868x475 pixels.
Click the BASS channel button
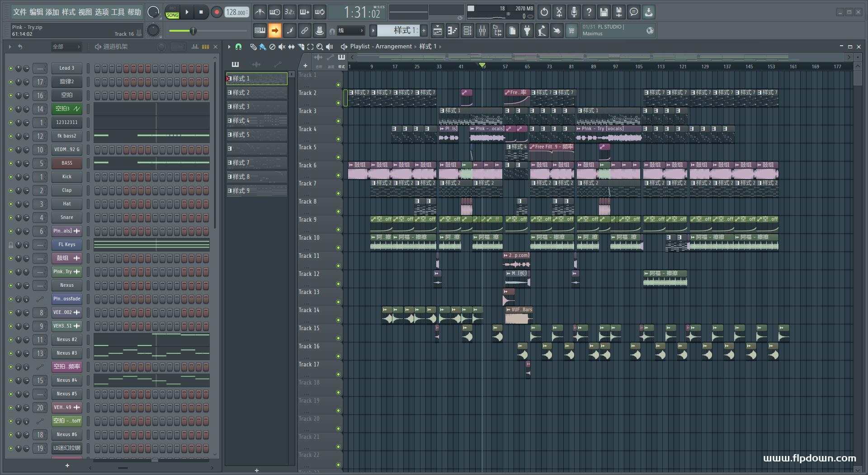[x=66, y=163]
